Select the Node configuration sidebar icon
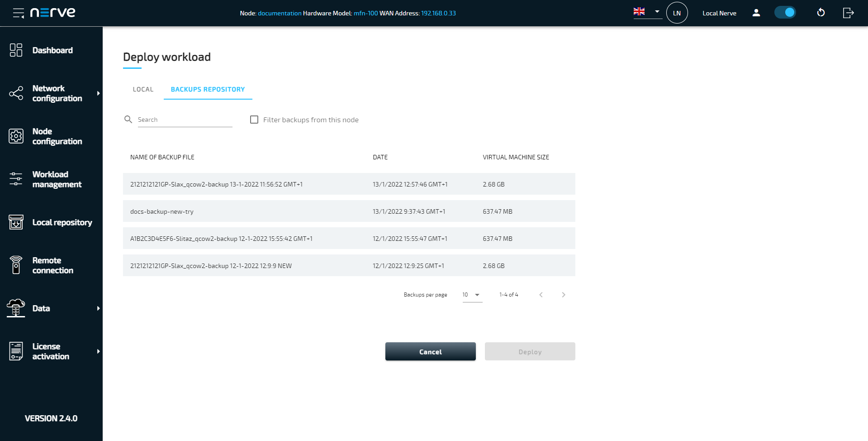Viewport: 868px width, 441px height. click(16, 136)
